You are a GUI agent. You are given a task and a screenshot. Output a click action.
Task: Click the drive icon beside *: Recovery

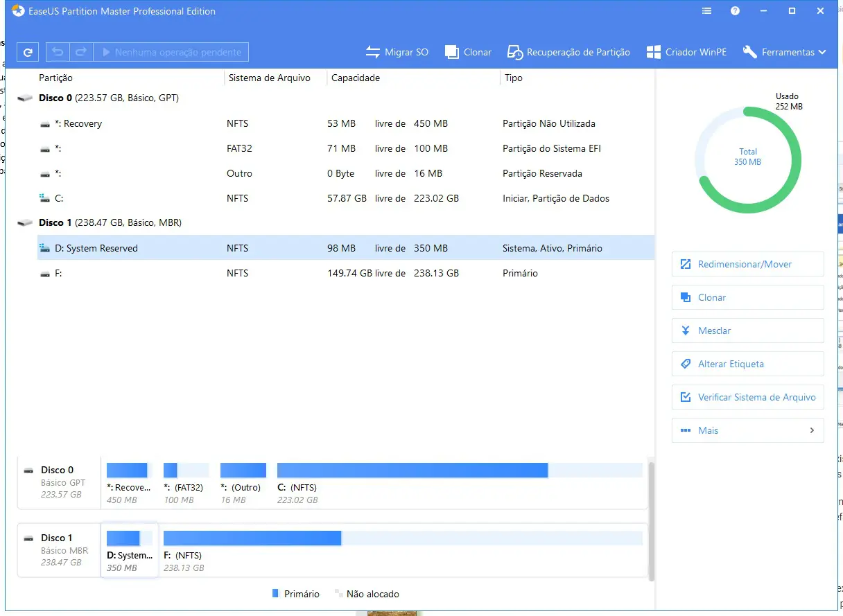click(45, 124)
